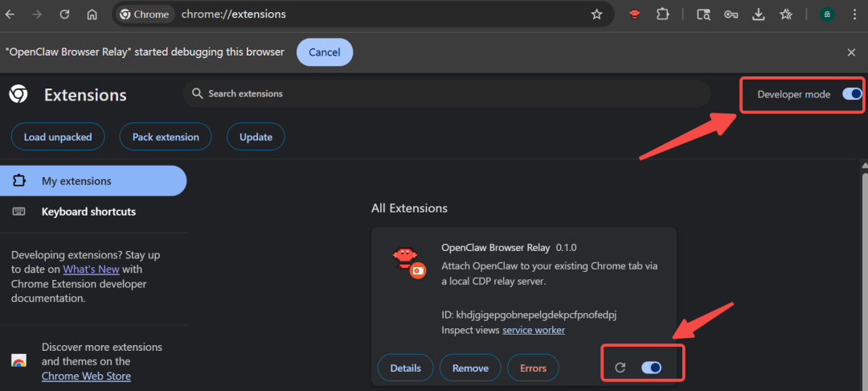Open the home page icon
Viewport: 868px width, 391px height.
pos(92,14)
